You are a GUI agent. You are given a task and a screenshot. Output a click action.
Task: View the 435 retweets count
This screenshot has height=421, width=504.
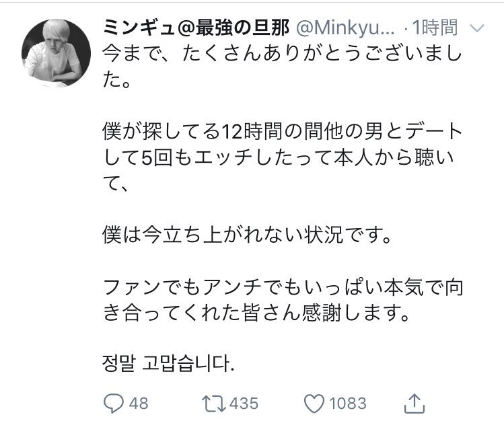[244, 403]
